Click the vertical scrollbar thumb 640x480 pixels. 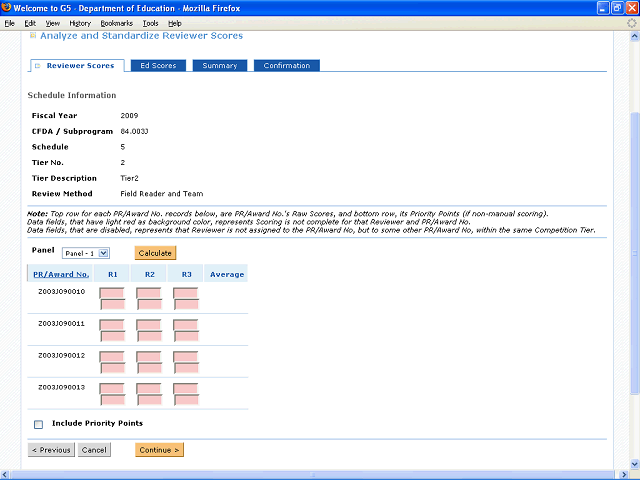coord(634,253)
